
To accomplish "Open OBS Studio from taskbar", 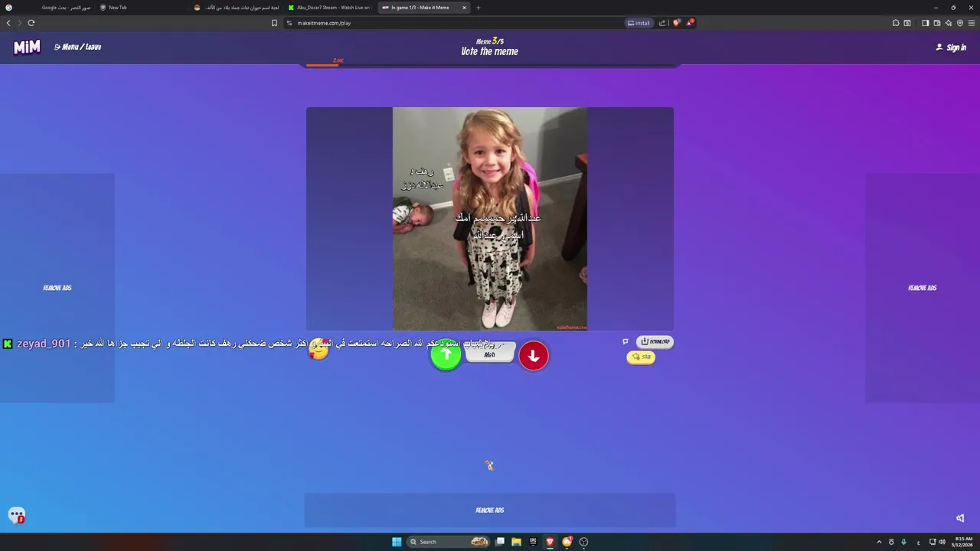I will tap(583, 542).
